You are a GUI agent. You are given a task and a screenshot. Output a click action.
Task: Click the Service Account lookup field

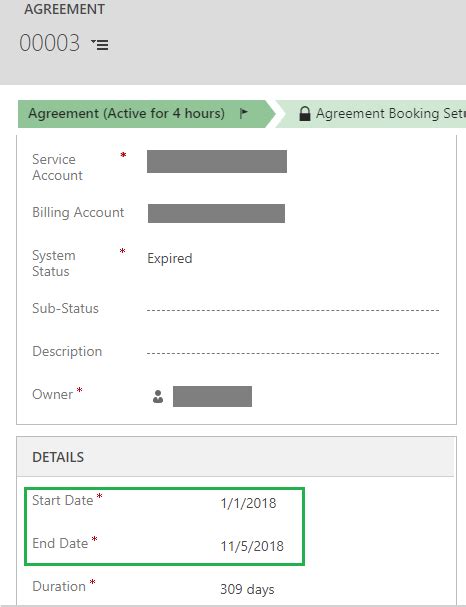pyautogui.click(x=217, y=161)
